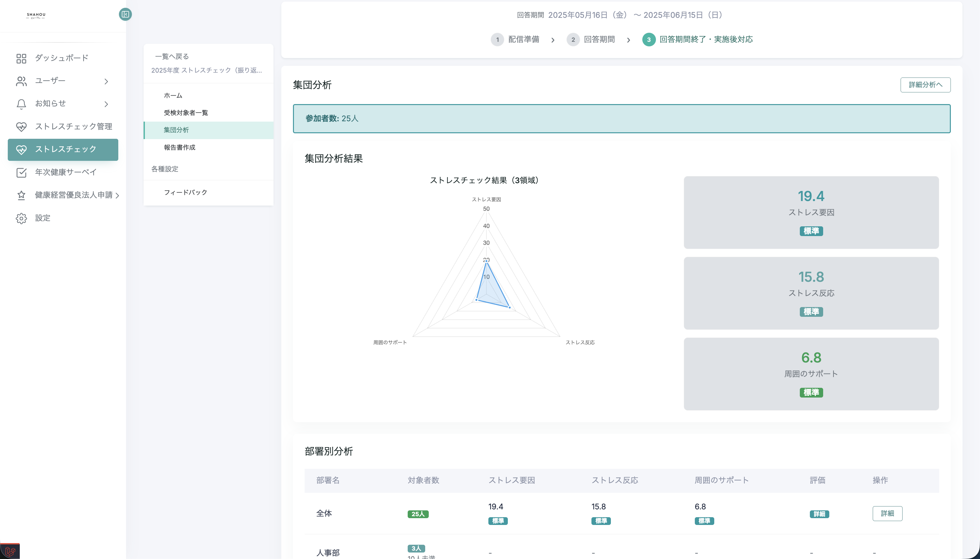Select ホーム in the submenu
This screenshot has width=980, height=559.
tap(208, 96)
